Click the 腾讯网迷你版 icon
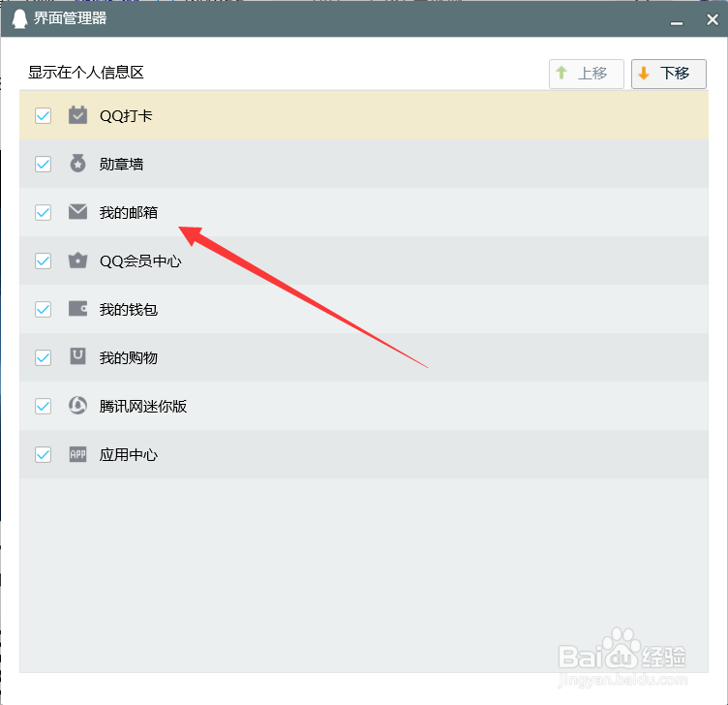This screenshot has width=728, height=705. [x=77, y=406]
